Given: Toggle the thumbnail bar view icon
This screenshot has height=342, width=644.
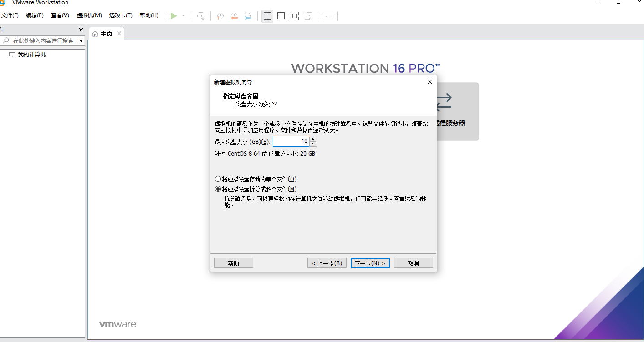Looking at the screenshot, I should point(281,16).
